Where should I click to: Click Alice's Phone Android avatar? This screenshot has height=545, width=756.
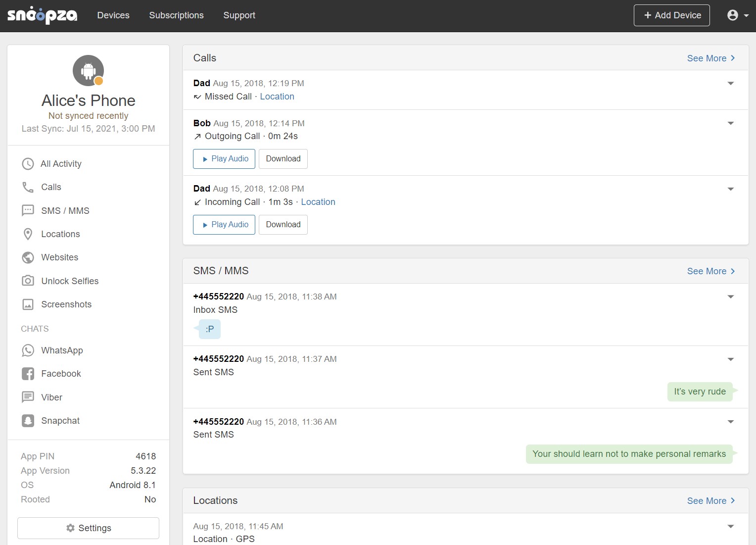point(88,70)
